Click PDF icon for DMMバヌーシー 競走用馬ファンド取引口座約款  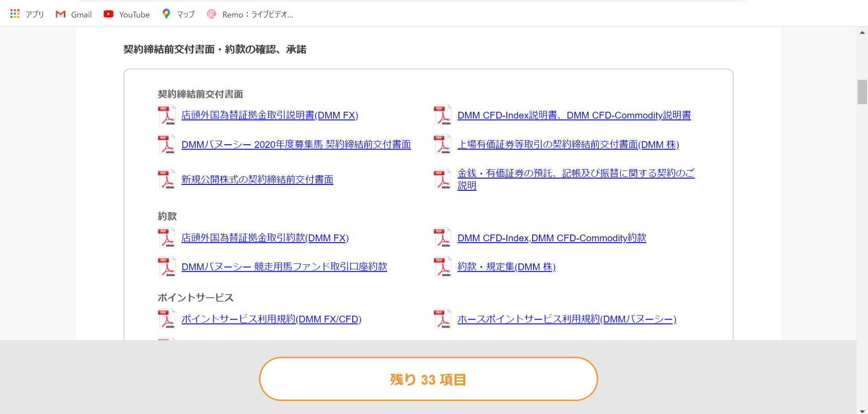166,267
